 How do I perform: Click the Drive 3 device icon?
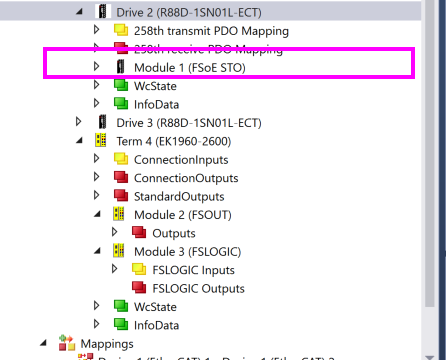click(103, 122)
